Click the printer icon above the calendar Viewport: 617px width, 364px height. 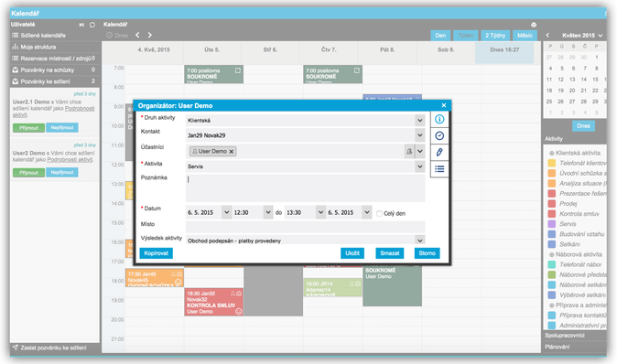pos(534,25)
